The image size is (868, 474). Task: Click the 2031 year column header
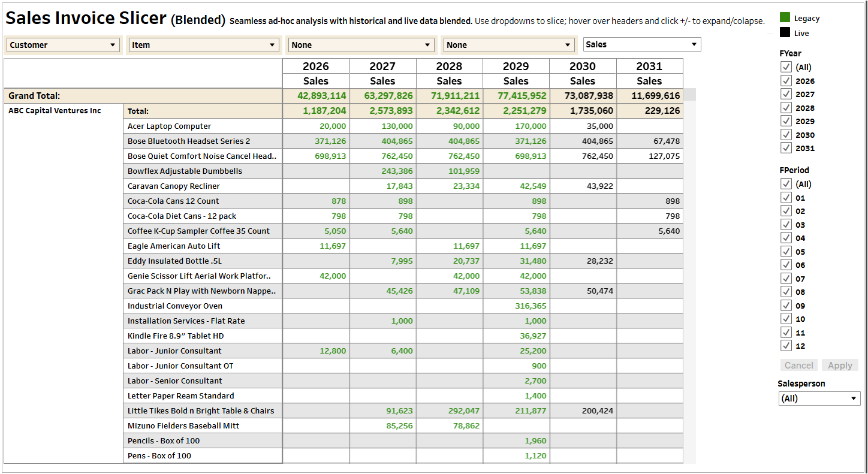click(x=649, y=67)
